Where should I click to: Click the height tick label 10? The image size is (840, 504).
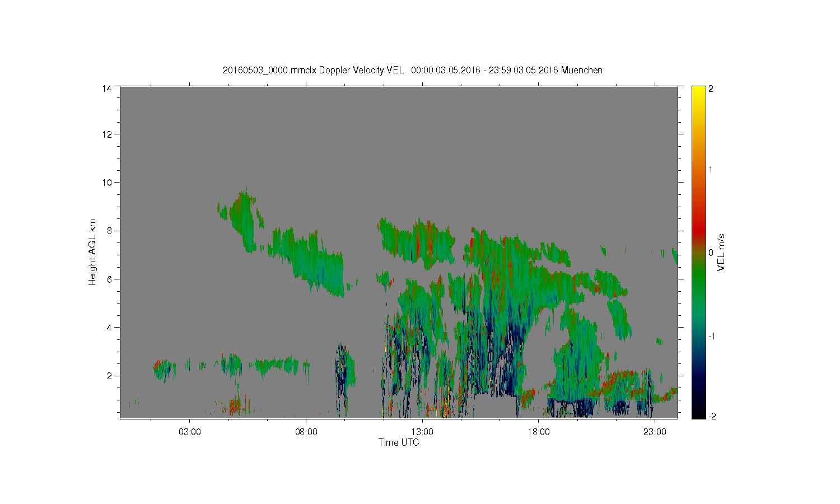(x=106, y=182)
